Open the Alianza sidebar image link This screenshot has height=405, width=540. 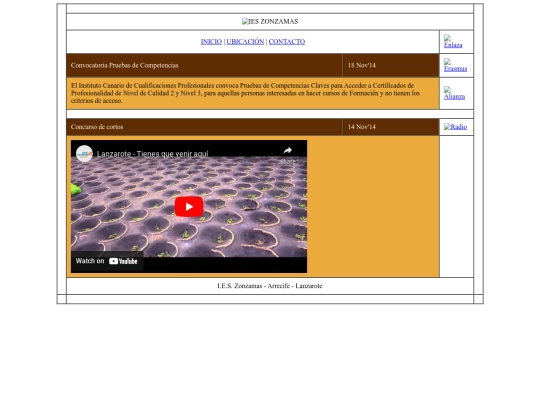tap(454, 93)
